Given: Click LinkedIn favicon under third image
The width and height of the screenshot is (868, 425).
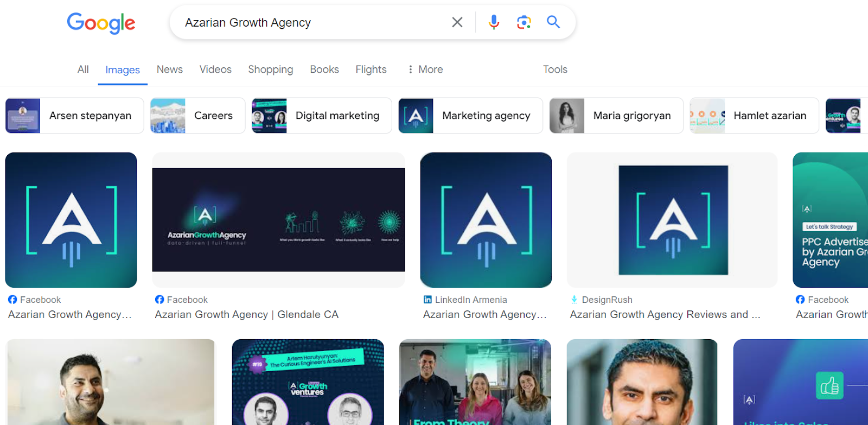Looking at the screenshot, I should (x=427, y=300).
